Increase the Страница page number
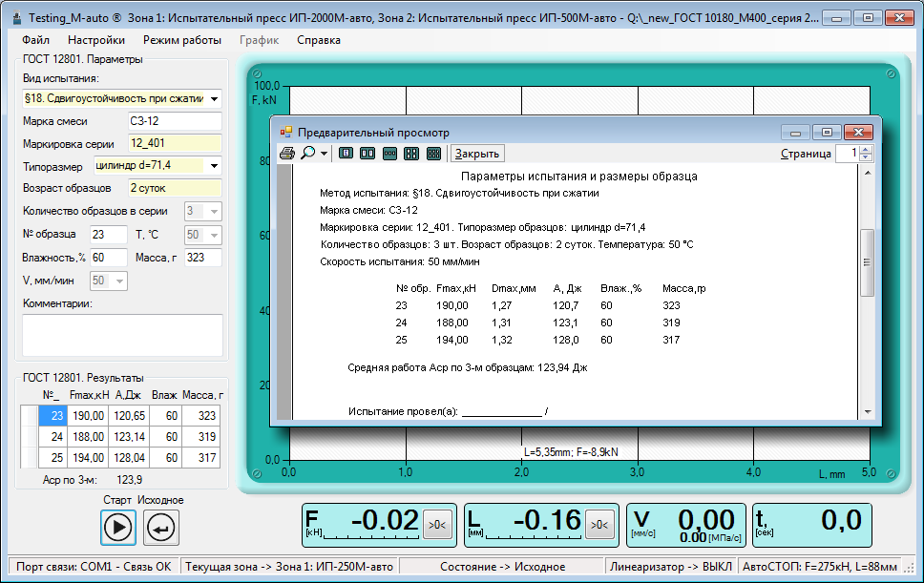924x583 pixels. coord(865,150)
